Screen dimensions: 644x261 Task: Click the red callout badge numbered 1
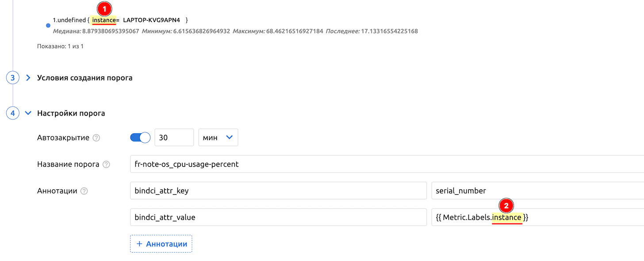[105, 8]
